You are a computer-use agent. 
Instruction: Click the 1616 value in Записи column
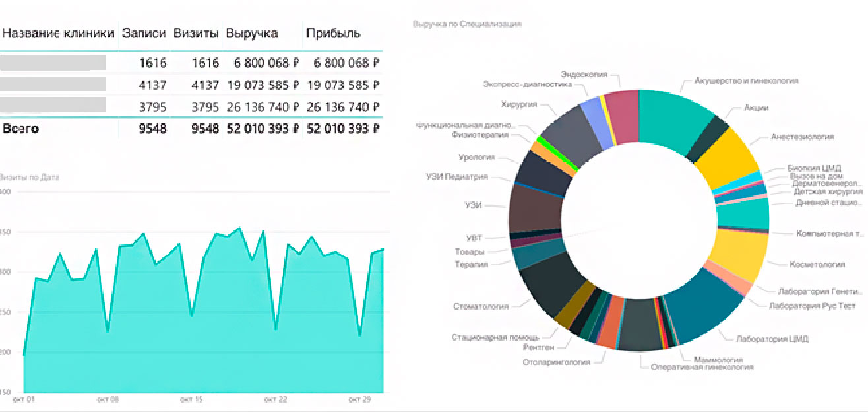click(x=153, y=63)
